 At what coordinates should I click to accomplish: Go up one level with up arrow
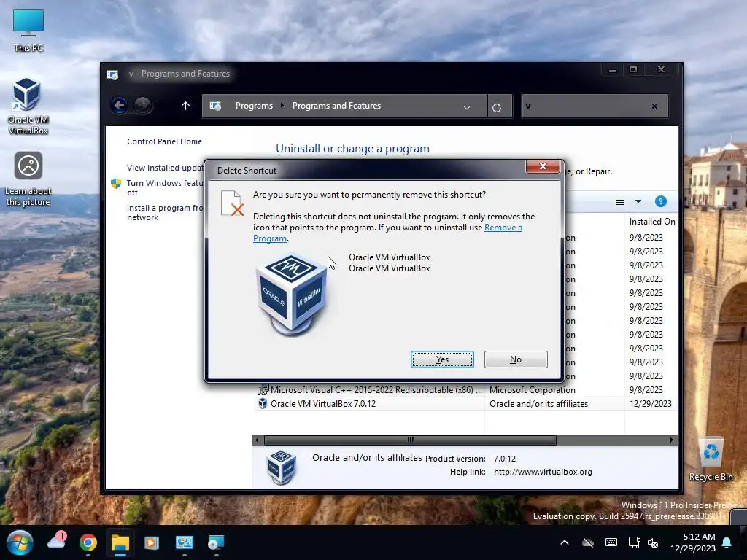click(x=186, y=106)
